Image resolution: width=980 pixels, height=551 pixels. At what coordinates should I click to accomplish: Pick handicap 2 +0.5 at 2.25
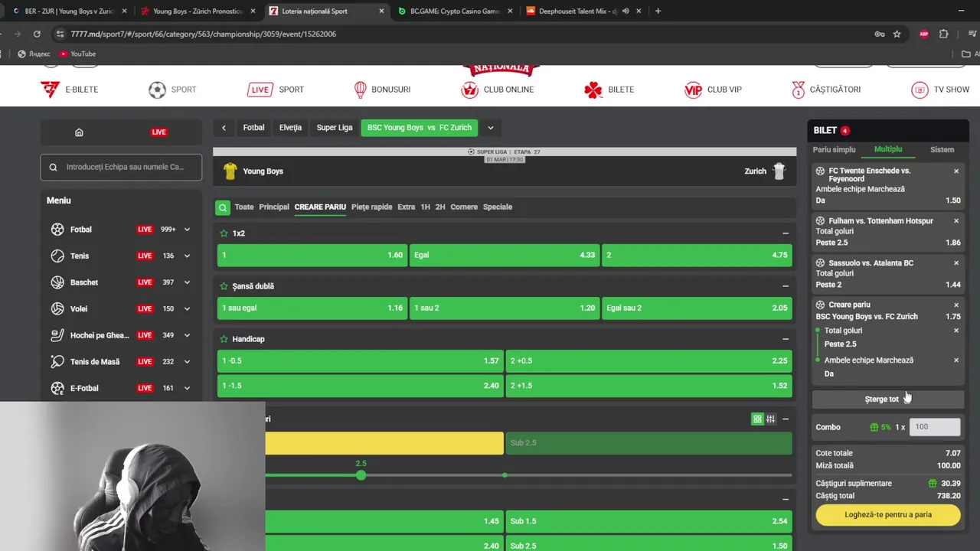coord(649,361)
